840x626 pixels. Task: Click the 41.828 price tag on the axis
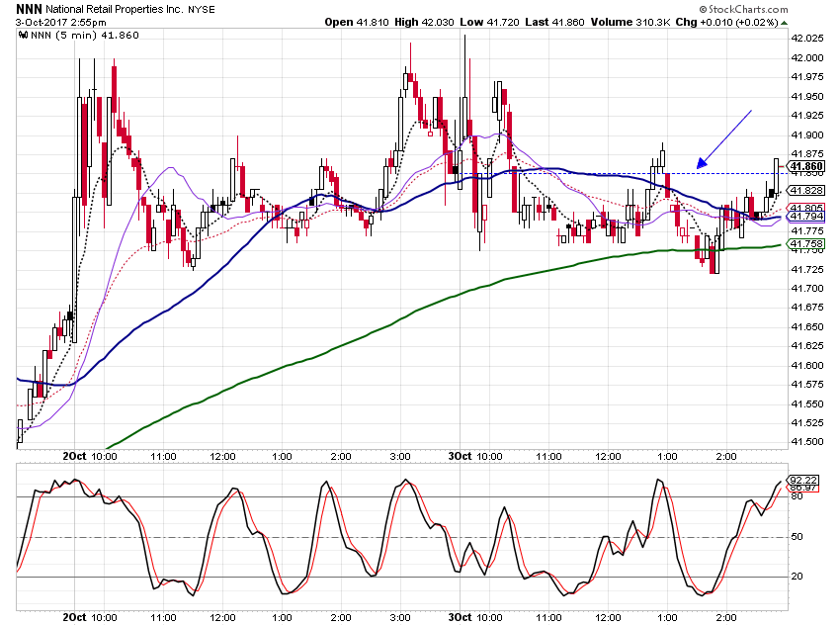[x=806, y=190]
